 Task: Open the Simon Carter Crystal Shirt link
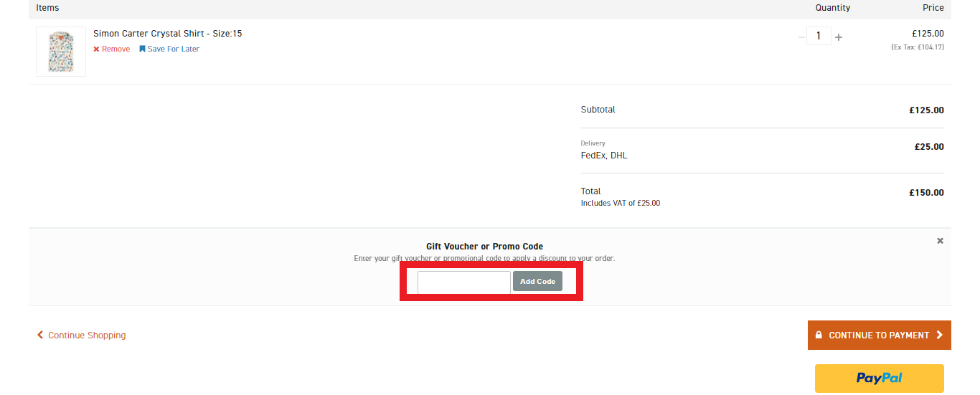(167, 34)
